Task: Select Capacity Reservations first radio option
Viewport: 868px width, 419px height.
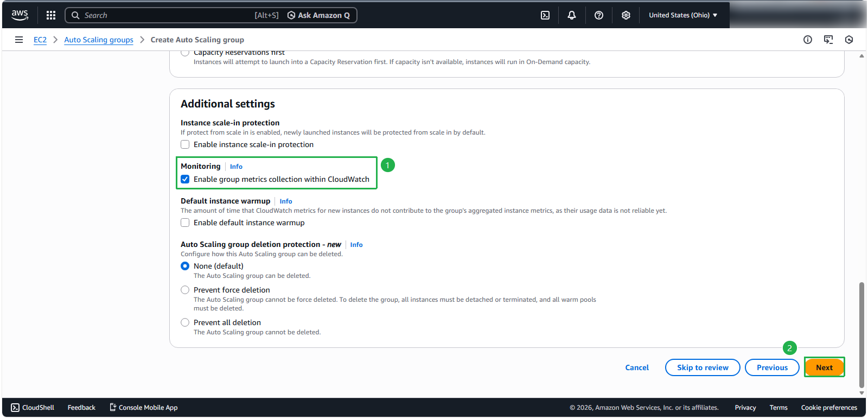Action: [185, 53]
